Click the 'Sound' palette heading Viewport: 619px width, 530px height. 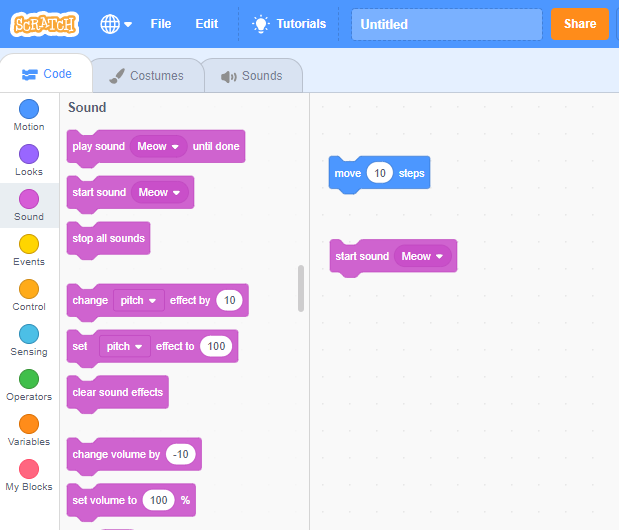tap(87, 107)
